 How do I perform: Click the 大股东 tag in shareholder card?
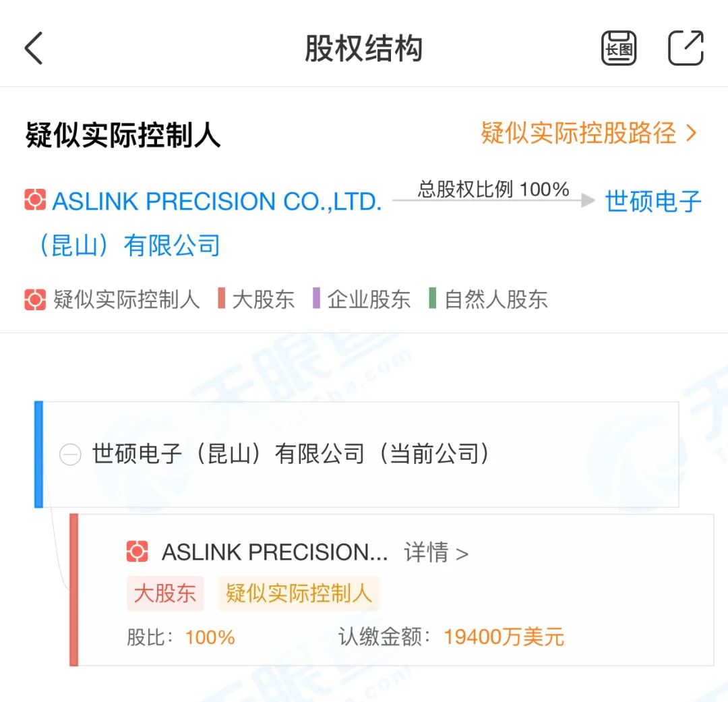coord(165,593)
